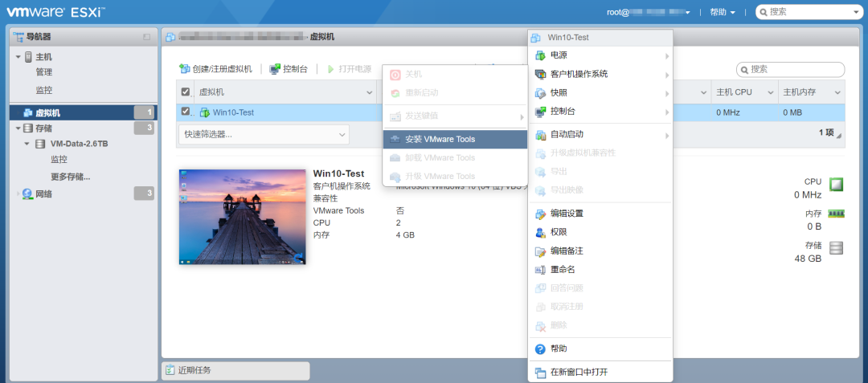Click the storage (存储) disk icon in summary

[x=836, y=248]
